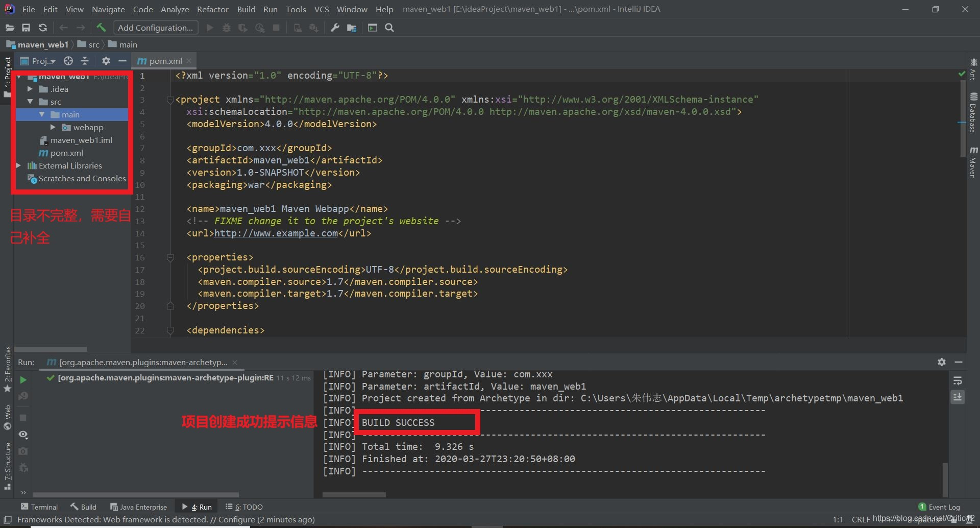Image resolution: width=980 pixels, height=528 pixels.
Task: Open the Favorites side tab
Action: (x=7, y=369)
